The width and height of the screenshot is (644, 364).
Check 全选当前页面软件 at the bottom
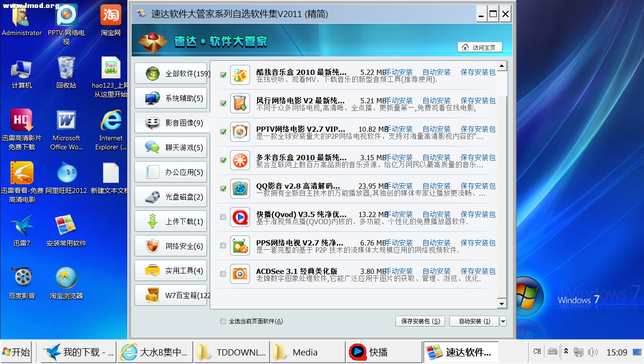point(223,321)
